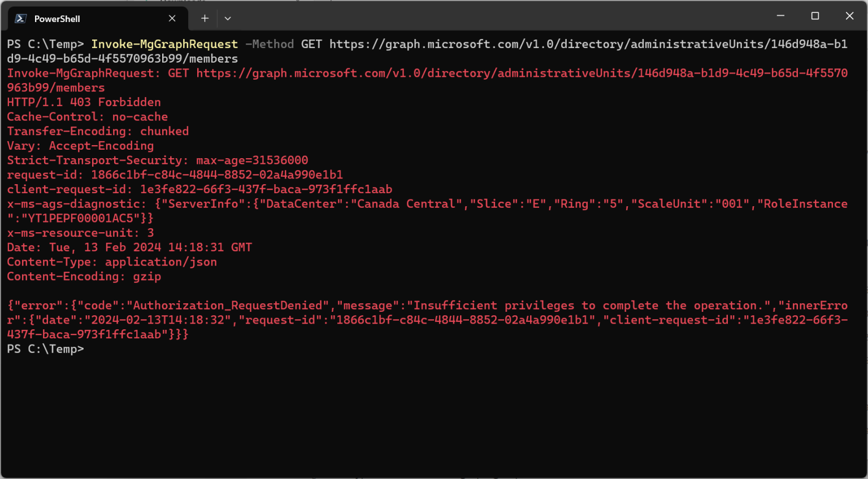868x479 pixels.
Task: Click the empty PS C:\Temp> prompt at bottom
Action: (45, 349)
